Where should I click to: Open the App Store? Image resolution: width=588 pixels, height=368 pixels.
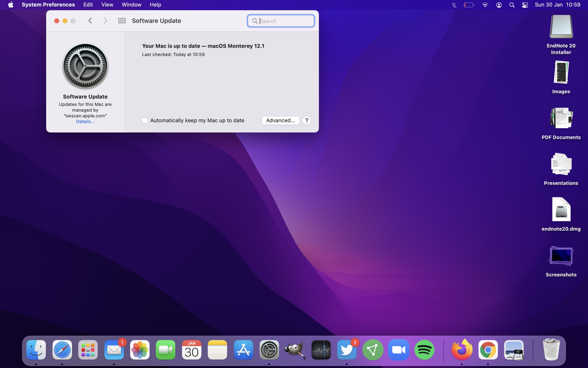click(x=243, y=350)
